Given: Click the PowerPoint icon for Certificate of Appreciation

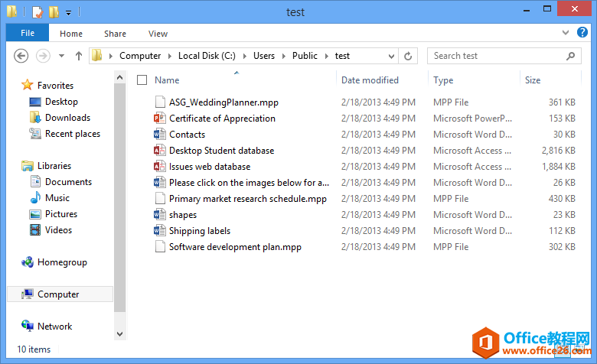Looking at the screenshot, I should [x=160, y=119].
